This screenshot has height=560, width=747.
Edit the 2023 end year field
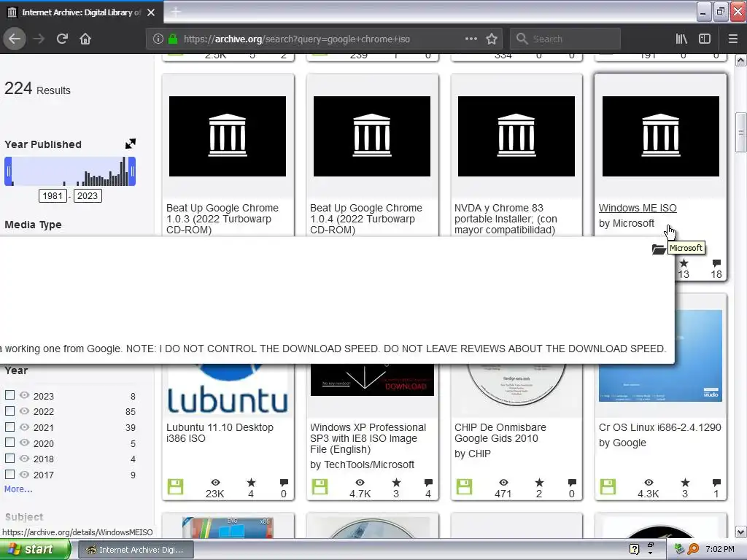[x=88, y=195]
